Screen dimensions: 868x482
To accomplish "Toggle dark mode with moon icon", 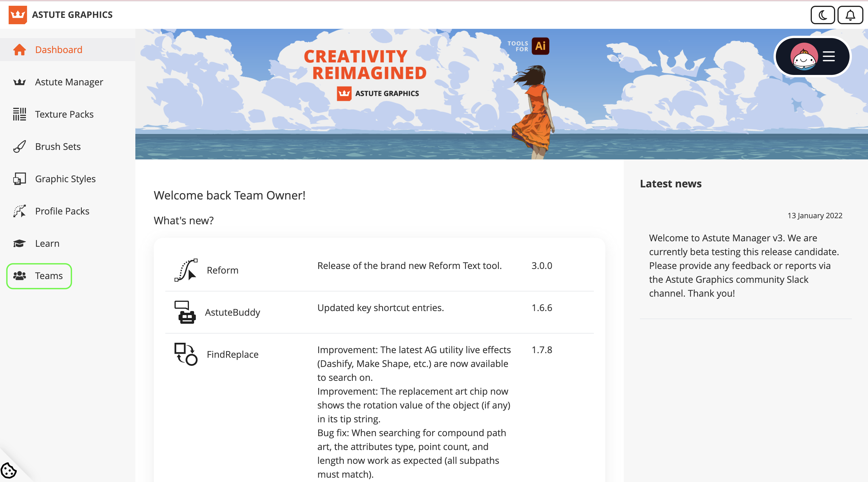I will [822, 15].
